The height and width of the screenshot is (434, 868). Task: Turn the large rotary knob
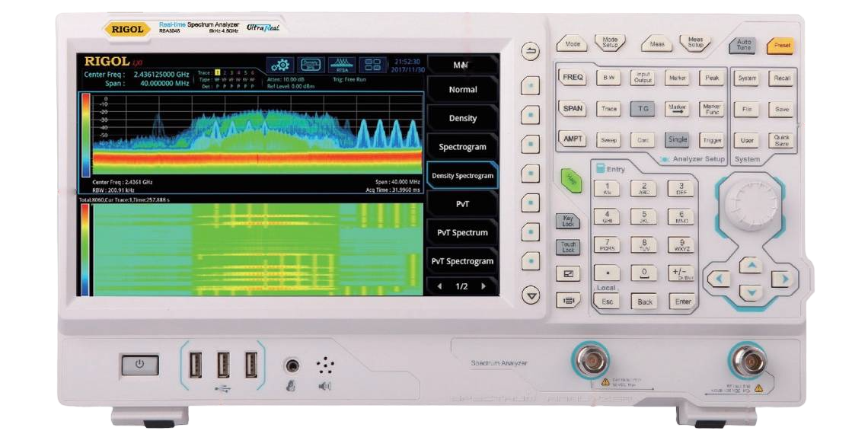(x=750, y=206)
